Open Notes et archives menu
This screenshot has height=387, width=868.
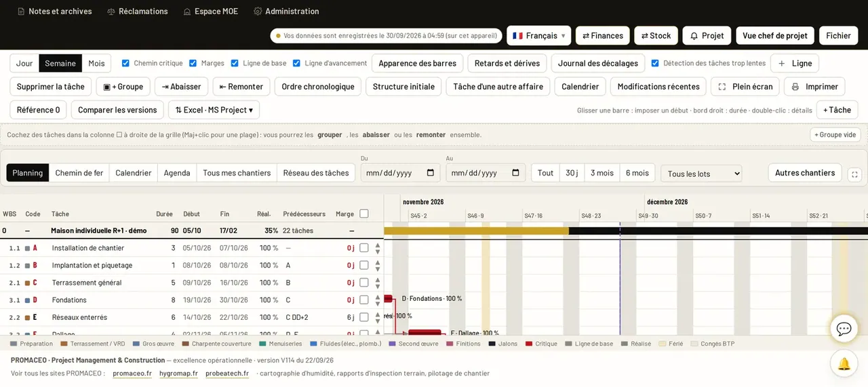click(x=55, y=12)
